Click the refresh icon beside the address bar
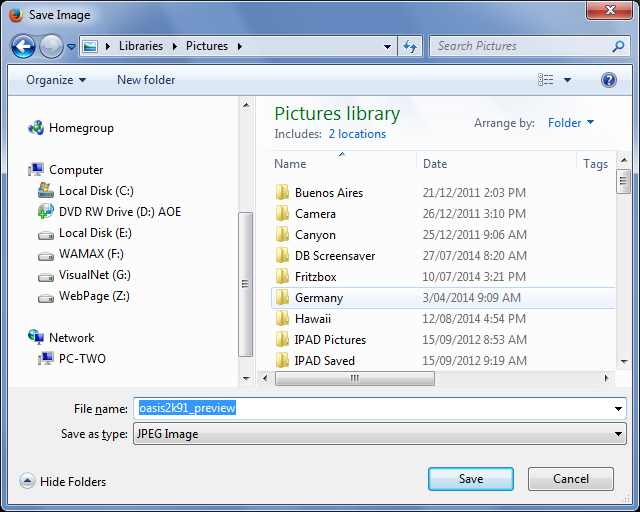 coord(410,46)
